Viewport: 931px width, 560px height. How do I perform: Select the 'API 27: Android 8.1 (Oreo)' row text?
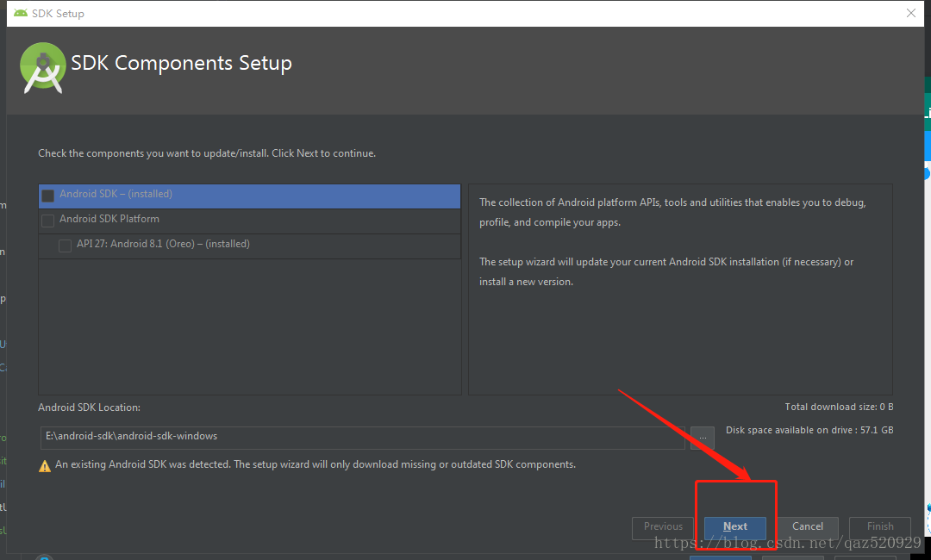pos(163,244)
